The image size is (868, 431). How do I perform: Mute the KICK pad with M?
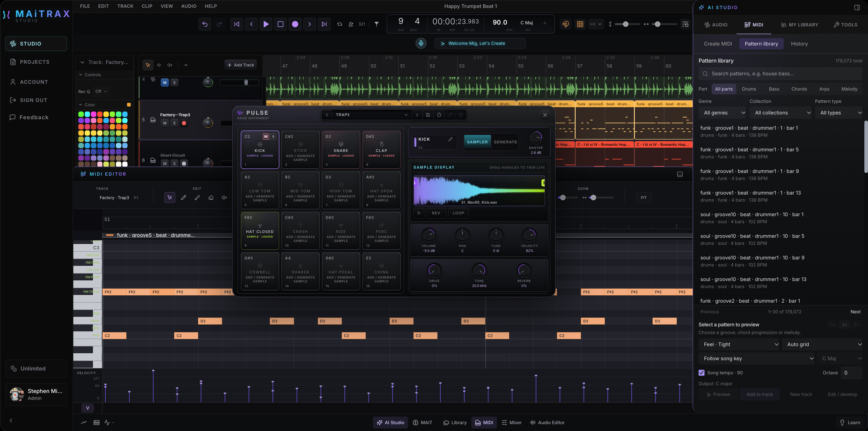[x=266, y=136]
